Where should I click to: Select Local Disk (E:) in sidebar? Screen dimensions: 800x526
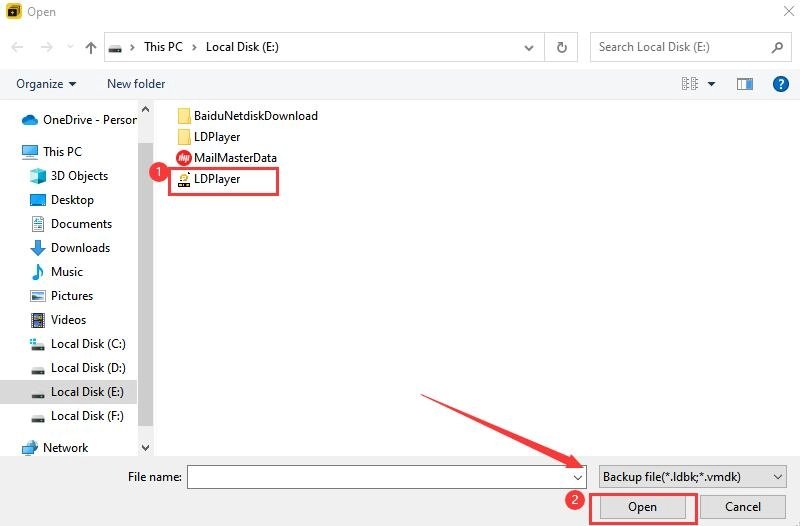68,392
